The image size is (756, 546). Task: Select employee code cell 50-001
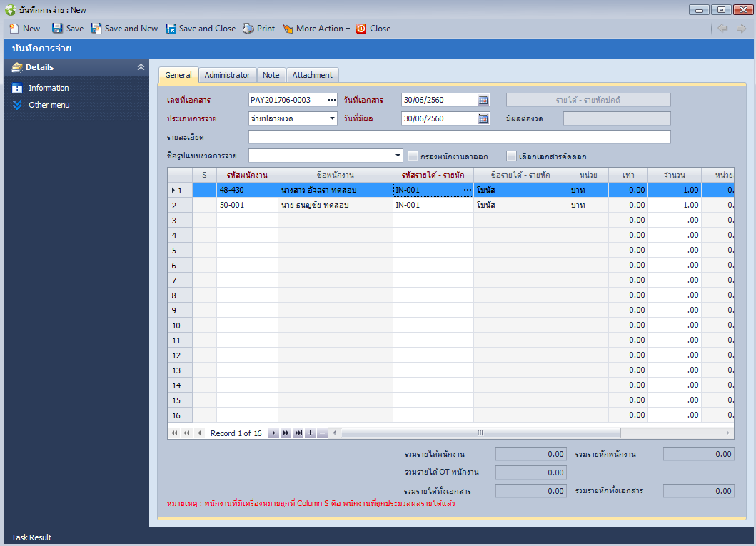click(247, 205)
